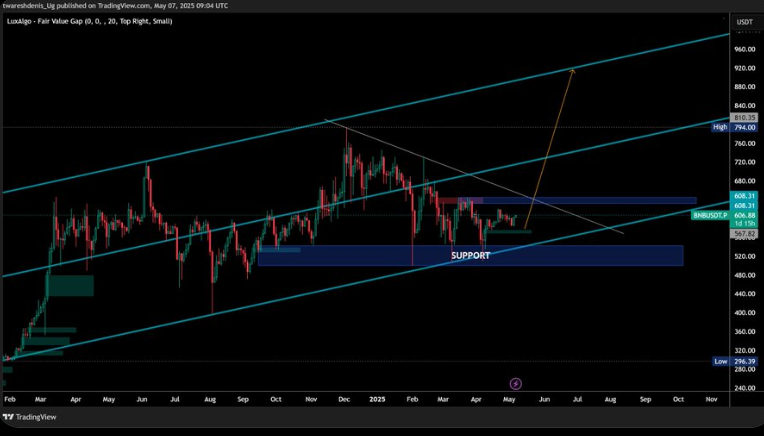Click the 400.00 price scale value

click(745, 313)
